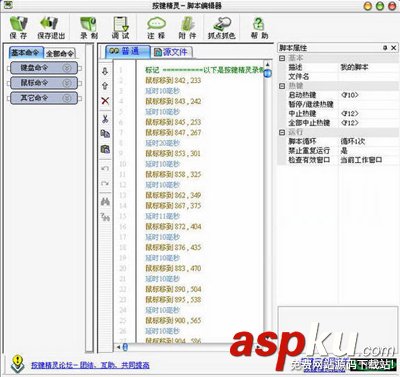Redo with the curved-forward arrow icon
This screenshot has height=377, width=400.
105,183
